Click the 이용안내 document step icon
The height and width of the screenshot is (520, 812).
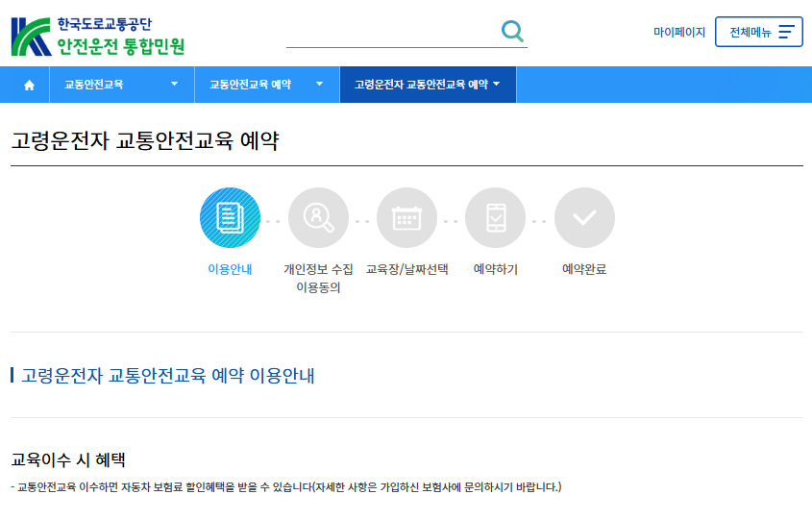230,218
